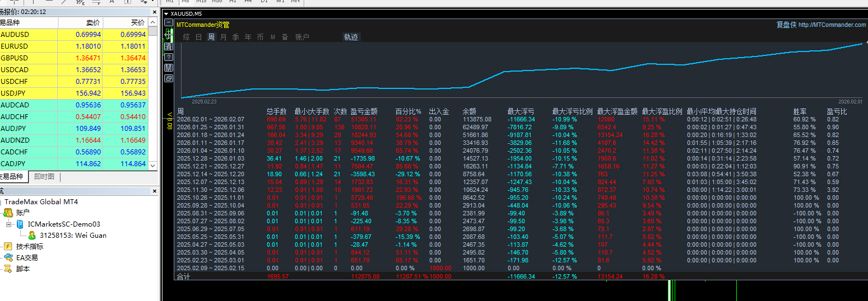Switch to the 月 monthly tab
Image resolution: width=868 pixels, height=301 pixels.
point(223,37)
